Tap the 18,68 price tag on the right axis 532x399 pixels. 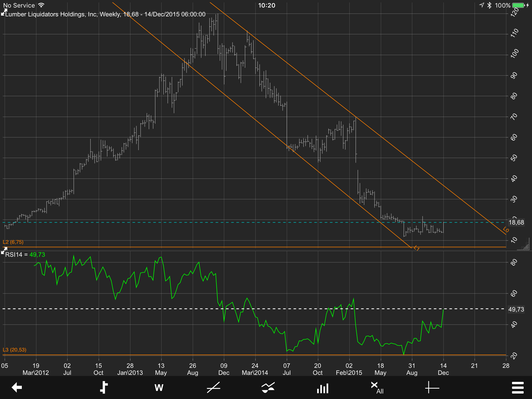point(516,222)
